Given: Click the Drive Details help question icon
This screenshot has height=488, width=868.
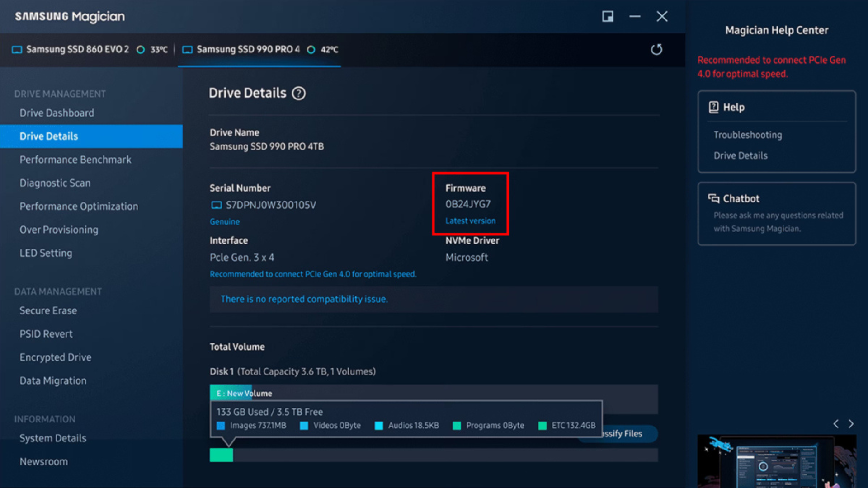Looking at the screenshot, I should [x=298, y=94].
